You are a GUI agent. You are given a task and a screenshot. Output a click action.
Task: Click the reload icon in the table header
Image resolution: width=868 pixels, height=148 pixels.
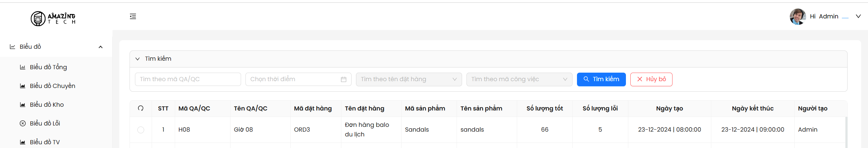[141, 108]
